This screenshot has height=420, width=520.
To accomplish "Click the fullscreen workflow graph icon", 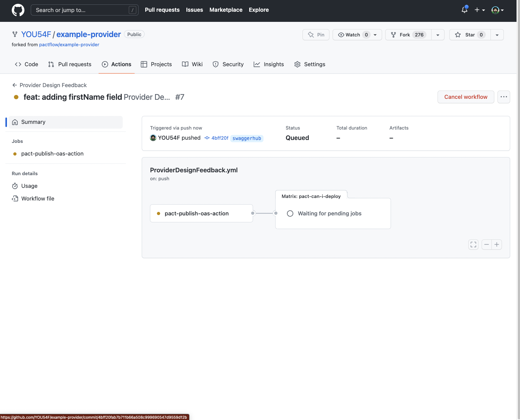I will pos(473,245).
